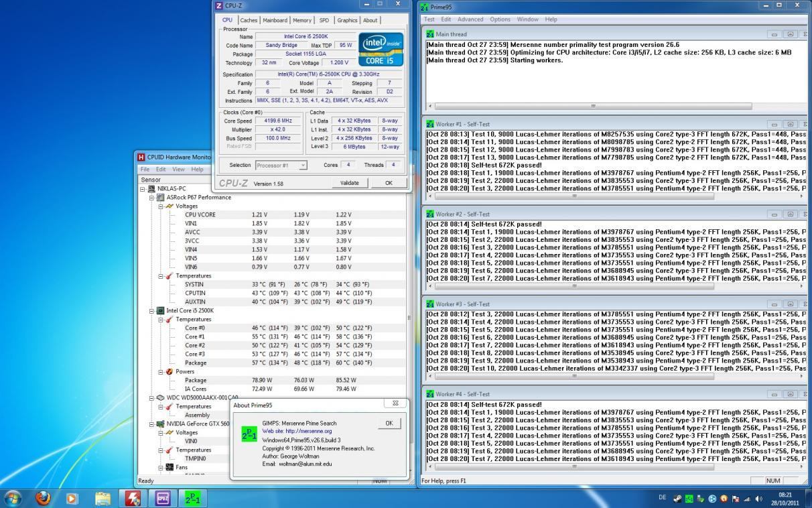This screenshot has height=508, width=812.
Task: Click the Worker #3 window icon
Action: point(430,304)
